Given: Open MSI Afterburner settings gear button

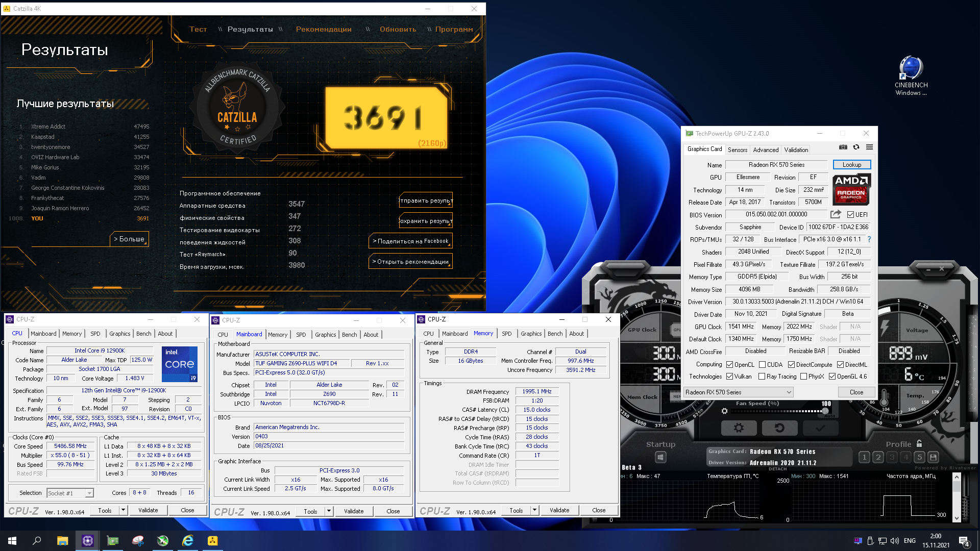Looking at the screenshot, I should tap(739, 428).
